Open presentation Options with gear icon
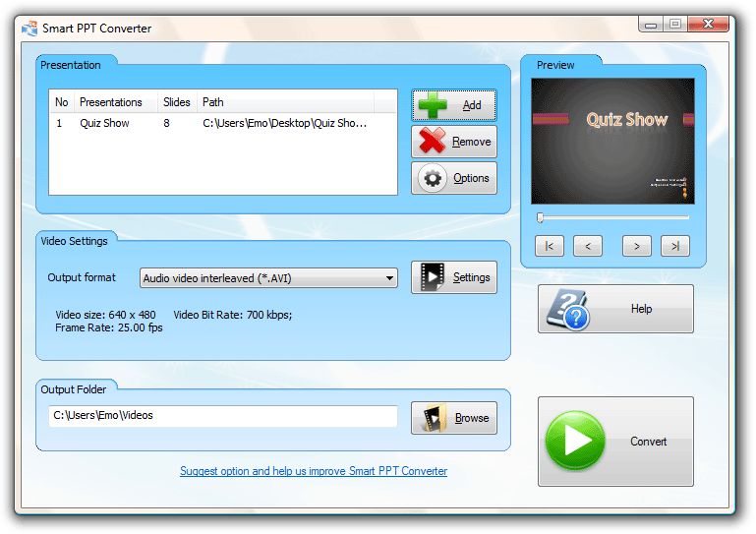The width and height of the screenshot is (756, 534). pyautogui.click(x=453, y=178)
